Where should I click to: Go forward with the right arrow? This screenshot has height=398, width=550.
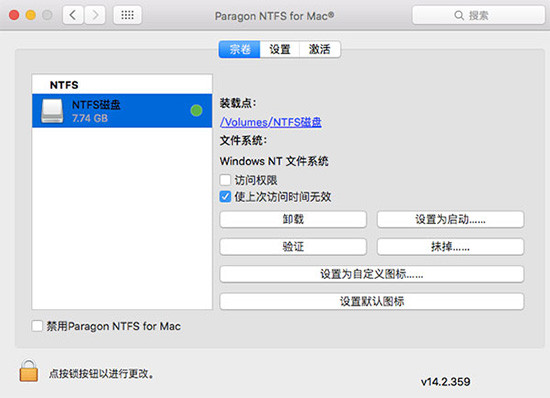click(95, 15)
